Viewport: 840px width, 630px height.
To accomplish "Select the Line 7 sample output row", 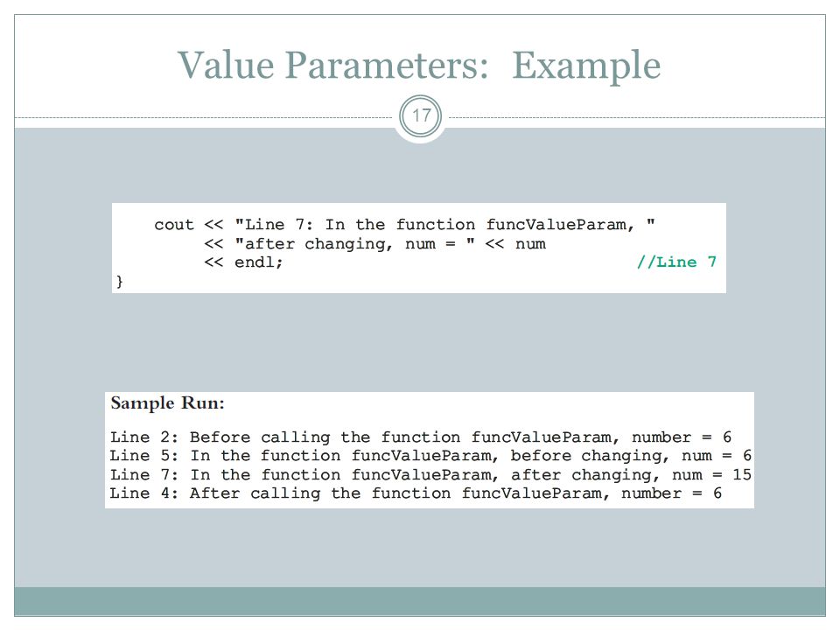I will coord(430,474).
